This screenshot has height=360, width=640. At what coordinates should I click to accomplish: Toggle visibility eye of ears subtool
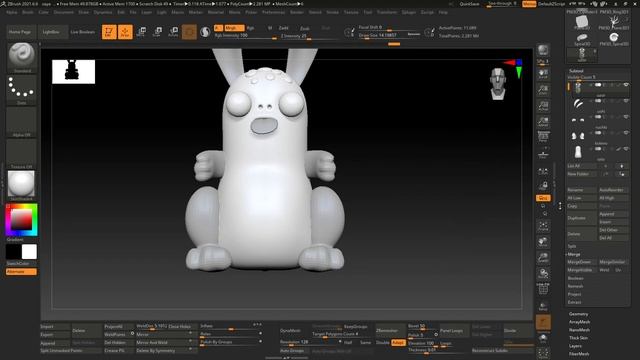[x=626, y=101]
